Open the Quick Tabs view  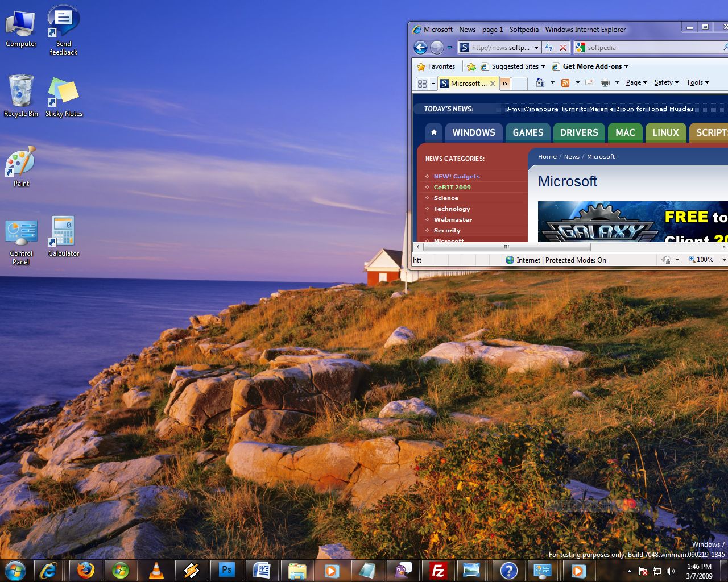pyautogui.click(x=422, y=83)
